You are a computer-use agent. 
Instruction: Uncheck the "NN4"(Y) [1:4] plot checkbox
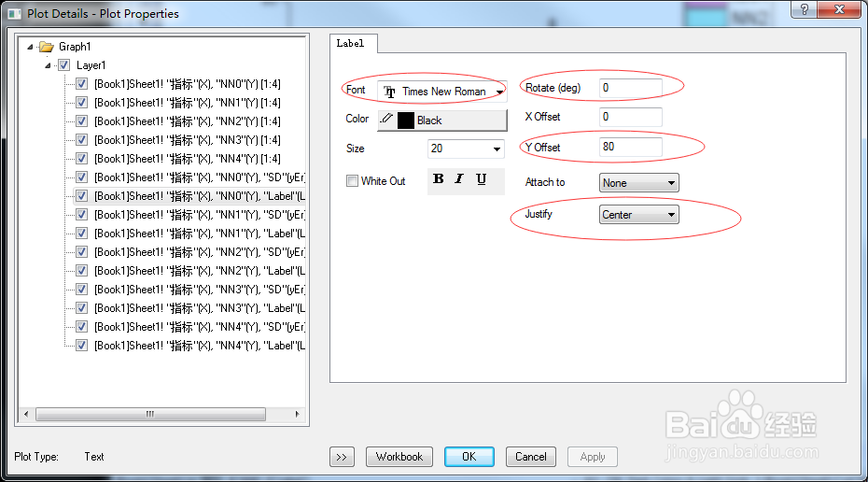pyautogui.click(x=82, y=159)
